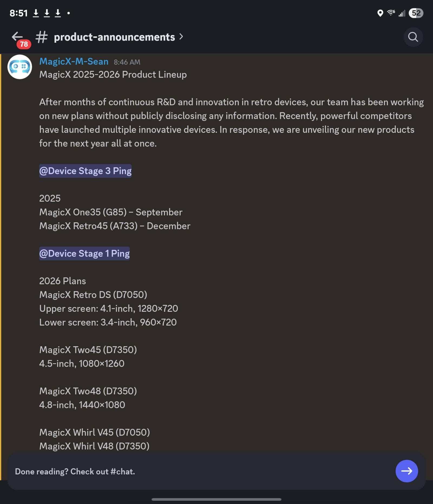433x504 pixels.
Task: Tap the home gesture bar at bottom
Action: coord(216,499)
